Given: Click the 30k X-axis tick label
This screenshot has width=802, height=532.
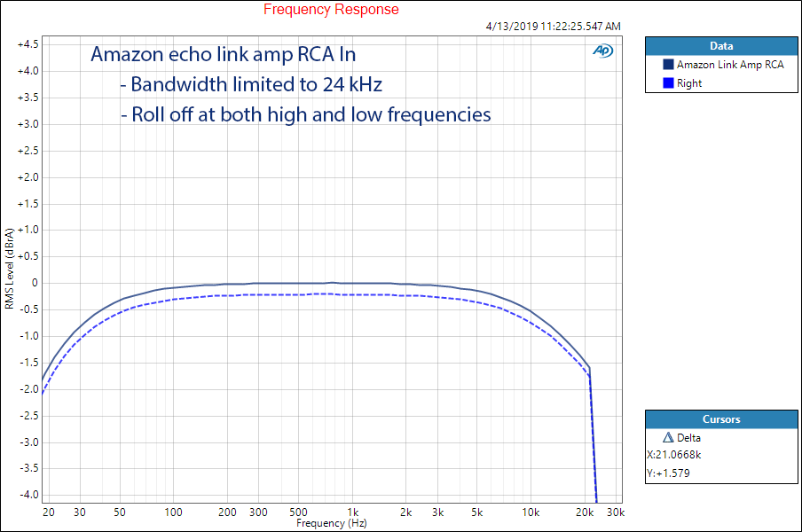Looking at the screenshot, I should (616, 512).
